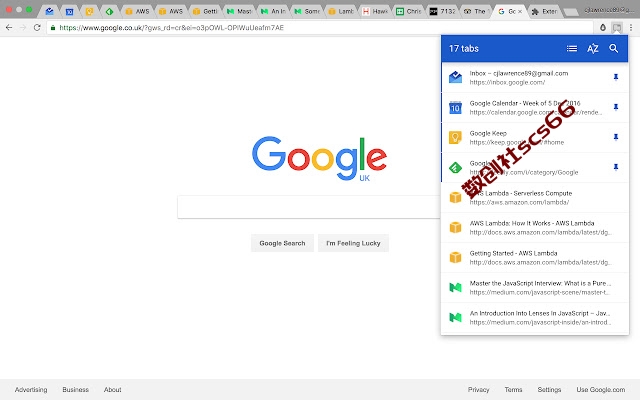
Task: Switch to Getti browser tab
Action: 204,11
